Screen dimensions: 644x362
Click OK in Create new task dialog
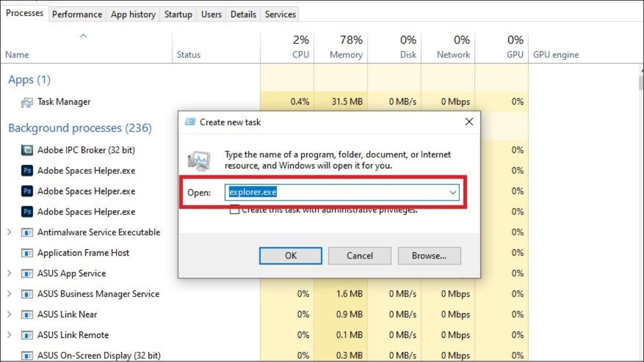point(291,256)
